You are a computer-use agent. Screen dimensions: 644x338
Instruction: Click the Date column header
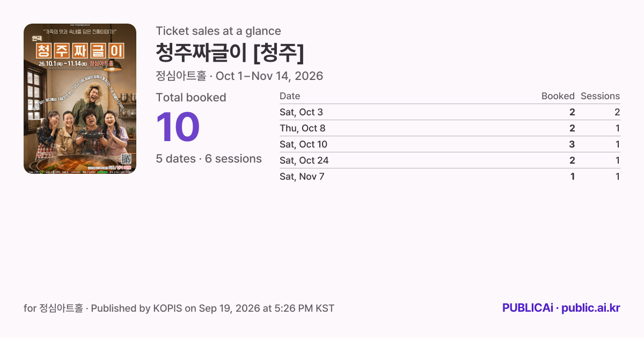(x=290, y=96)
